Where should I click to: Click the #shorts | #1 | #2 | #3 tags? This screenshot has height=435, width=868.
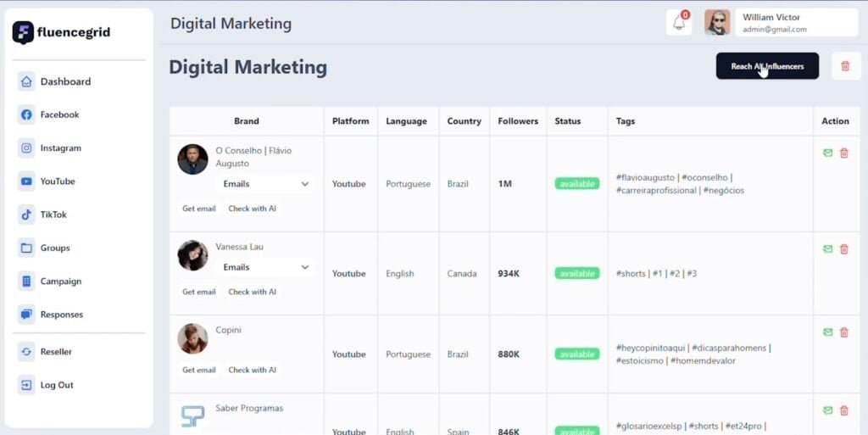(656, 273)
